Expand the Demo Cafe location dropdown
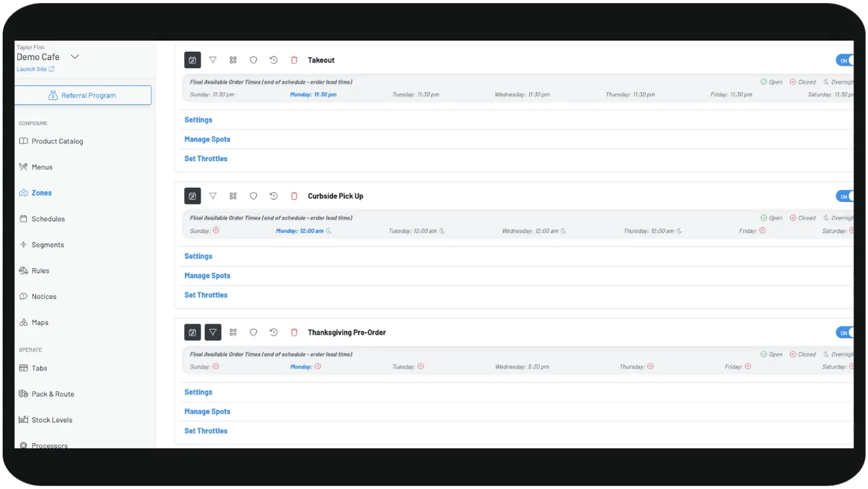 pos(75,57)
